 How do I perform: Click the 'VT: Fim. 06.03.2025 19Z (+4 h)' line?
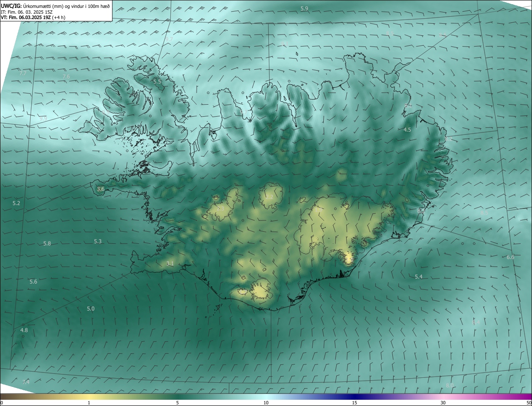coord(33,17)
